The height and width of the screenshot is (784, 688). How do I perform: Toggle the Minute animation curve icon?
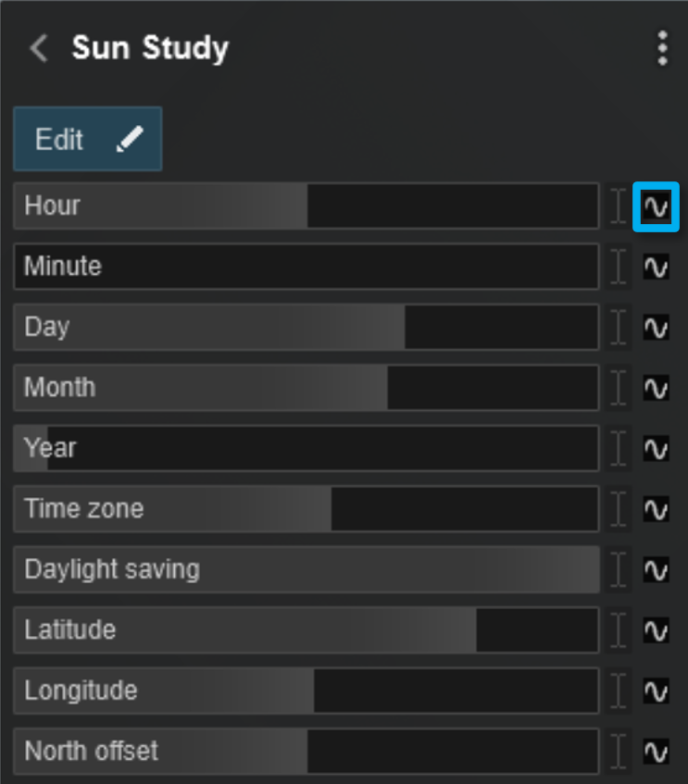656,268
